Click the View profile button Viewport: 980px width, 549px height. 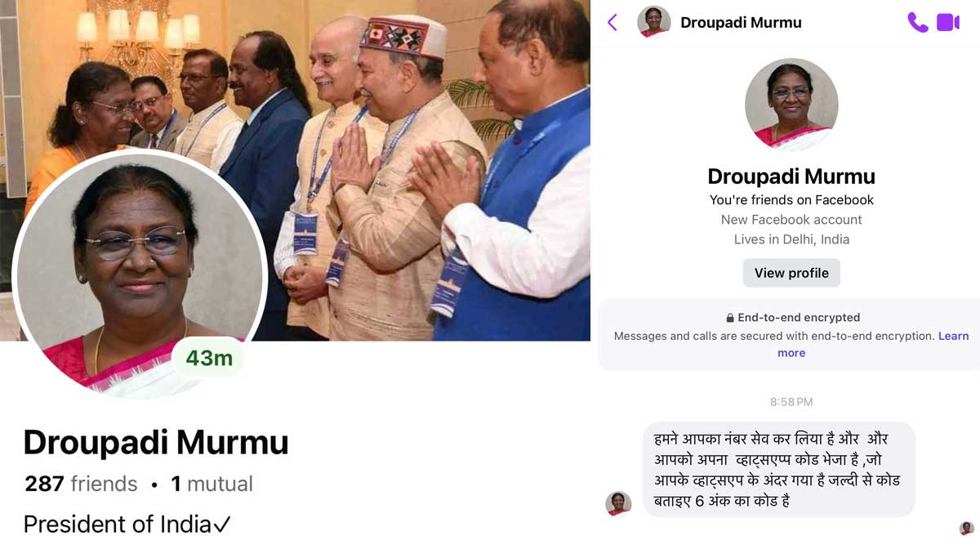[x=791, y=273]
